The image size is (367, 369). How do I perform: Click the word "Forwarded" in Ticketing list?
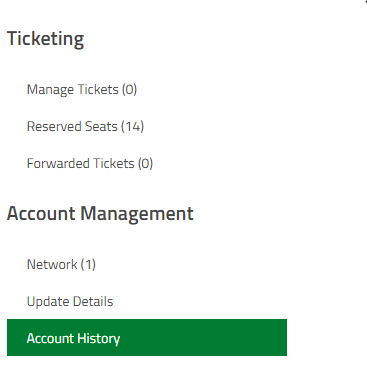[58, 164]
